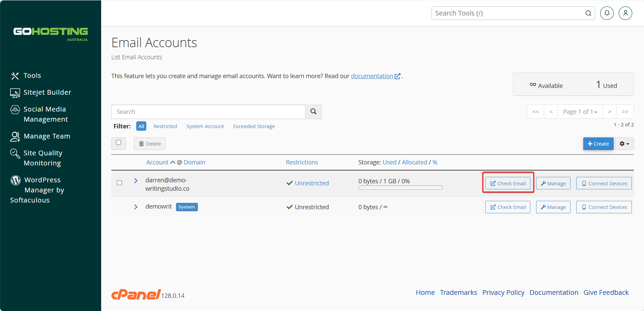Viewport: 644px width, 311px height.
Task: Connect Devices for demowrit account
Action: coord(604,207)
